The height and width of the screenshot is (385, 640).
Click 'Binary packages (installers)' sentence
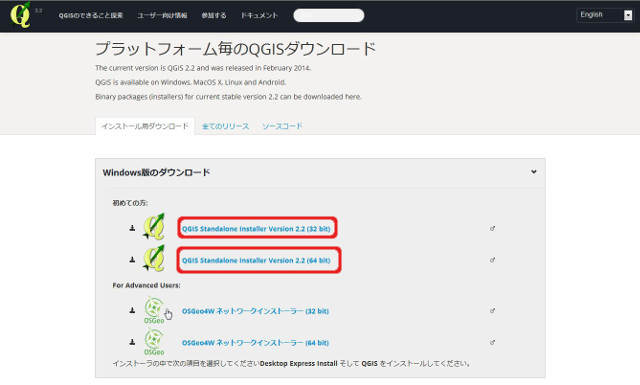pyautogui.click(x=228, y=97)
